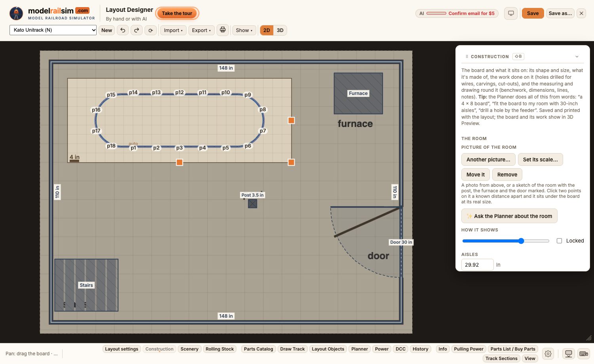The image size is (594, 364).
Task: Select the Stairs object in the room
Action: (86, 285)
